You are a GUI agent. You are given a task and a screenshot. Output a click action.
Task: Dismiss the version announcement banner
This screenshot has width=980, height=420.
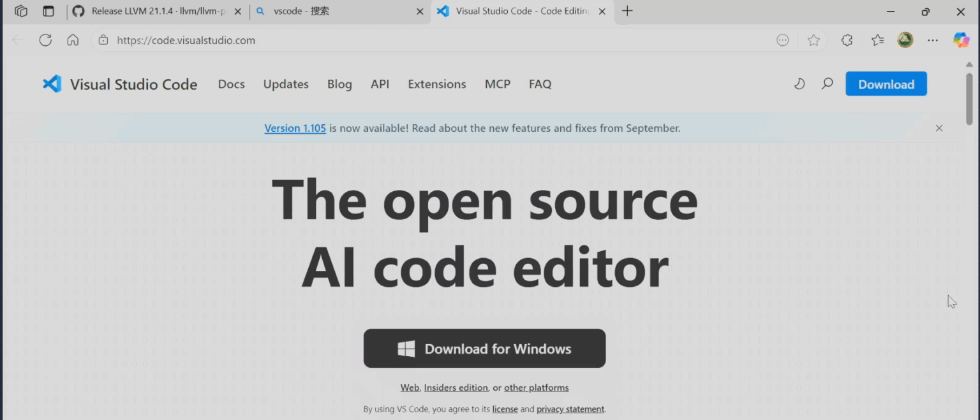click(x=939, y=128)
